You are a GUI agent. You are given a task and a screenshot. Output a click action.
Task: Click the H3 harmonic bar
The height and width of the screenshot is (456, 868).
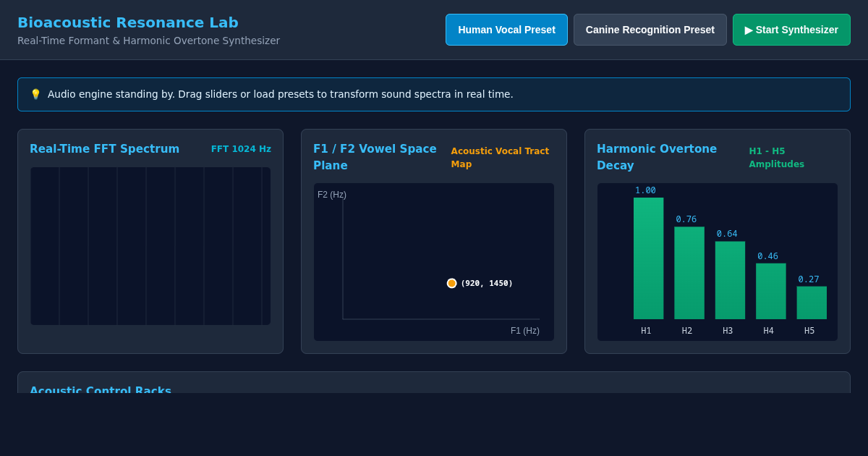(x=730, y=280)
